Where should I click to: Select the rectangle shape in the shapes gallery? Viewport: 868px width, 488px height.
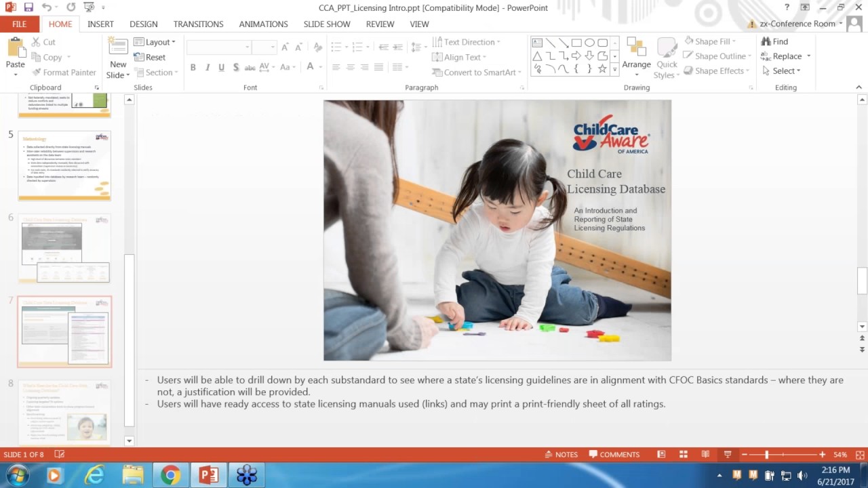576,43
